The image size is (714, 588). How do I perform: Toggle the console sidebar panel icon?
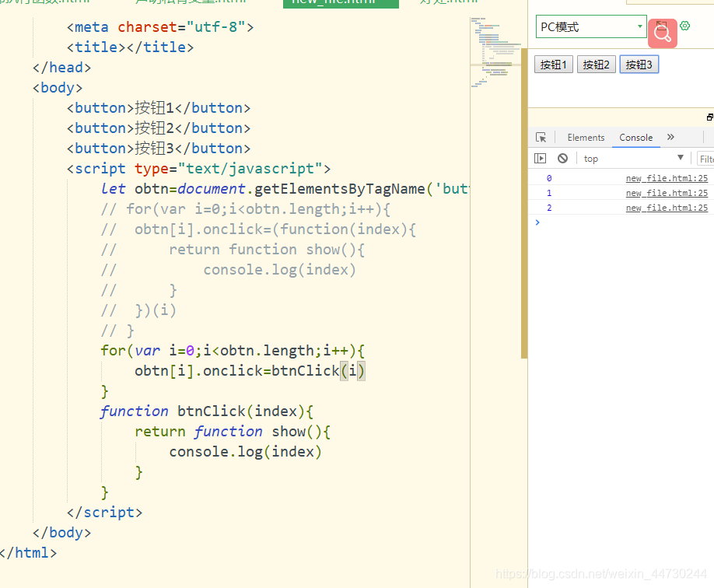[x=540, y=158]
